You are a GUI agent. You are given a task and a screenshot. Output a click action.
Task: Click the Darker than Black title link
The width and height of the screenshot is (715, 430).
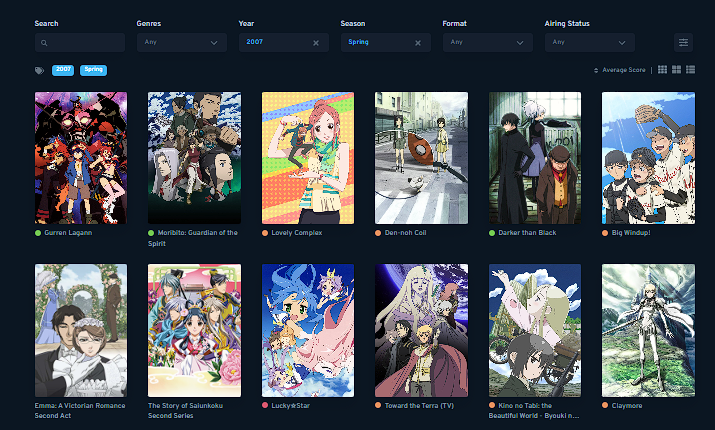(x=527, y=233)
